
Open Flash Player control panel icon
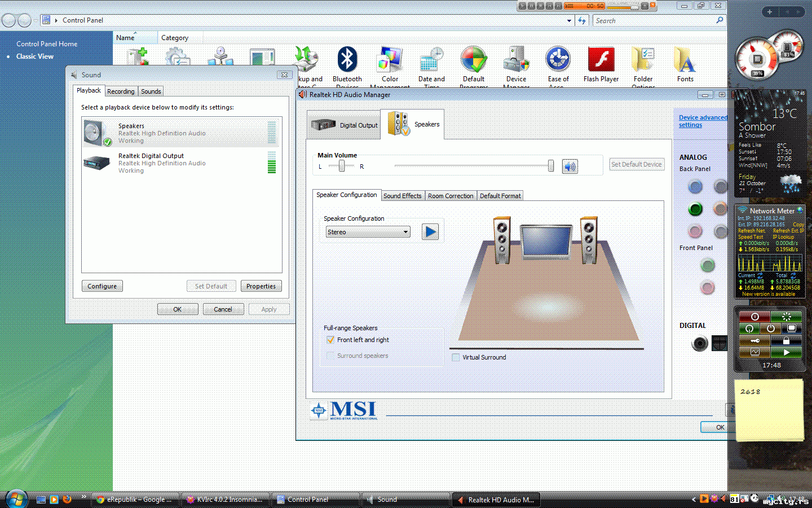[x=601, y=63]
